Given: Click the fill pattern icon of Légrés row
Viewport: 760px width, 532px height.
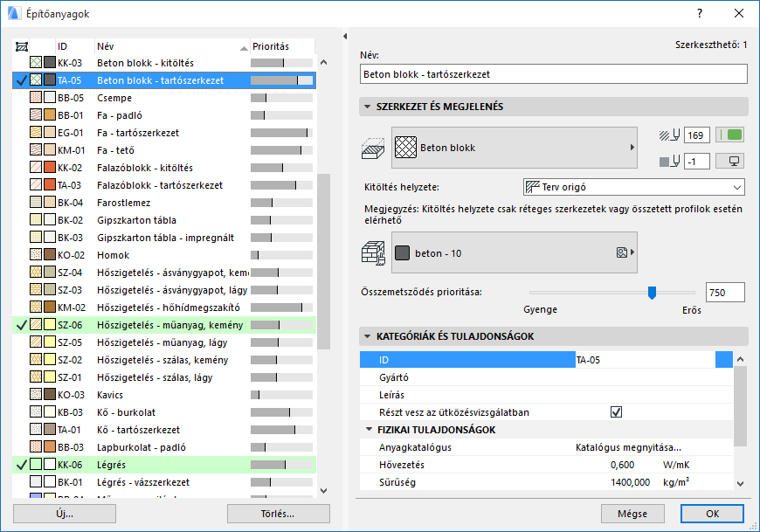Looking at the screenshot, I should (x=36, y=464).
